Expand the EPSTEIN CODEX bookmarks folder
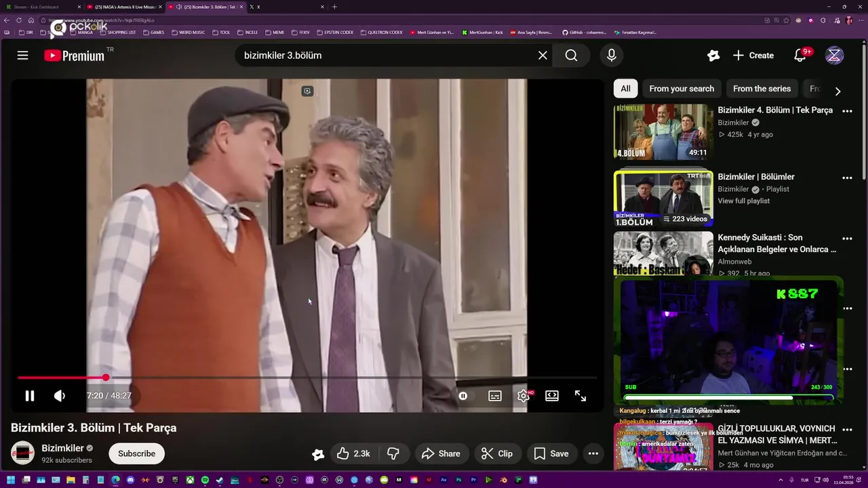868x488 pixels. 335,32
